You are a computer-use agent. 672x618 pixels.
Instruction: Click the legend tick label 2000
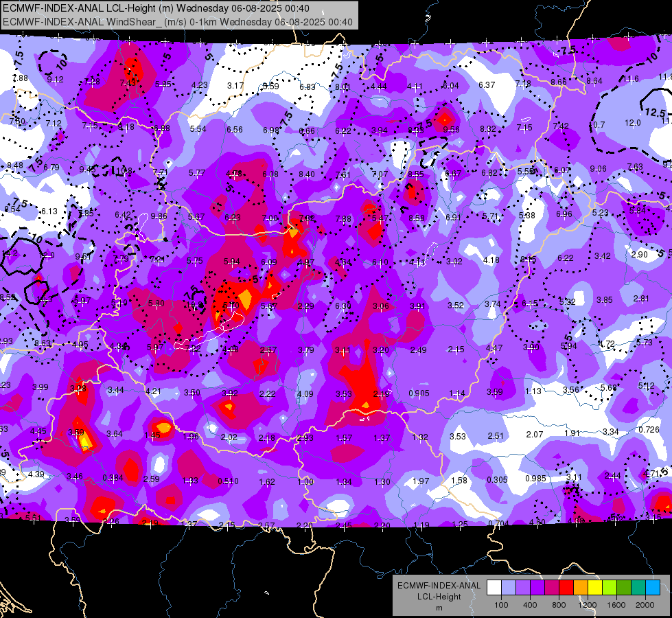(x=645, y=605)
